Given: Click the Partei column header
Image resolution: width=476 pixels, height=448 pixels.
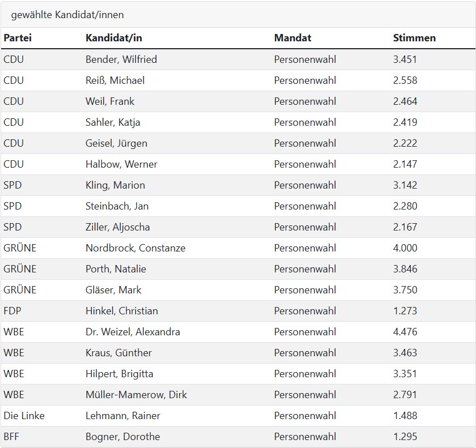Looking at the screenshot, I should click(x=18, y=38).
